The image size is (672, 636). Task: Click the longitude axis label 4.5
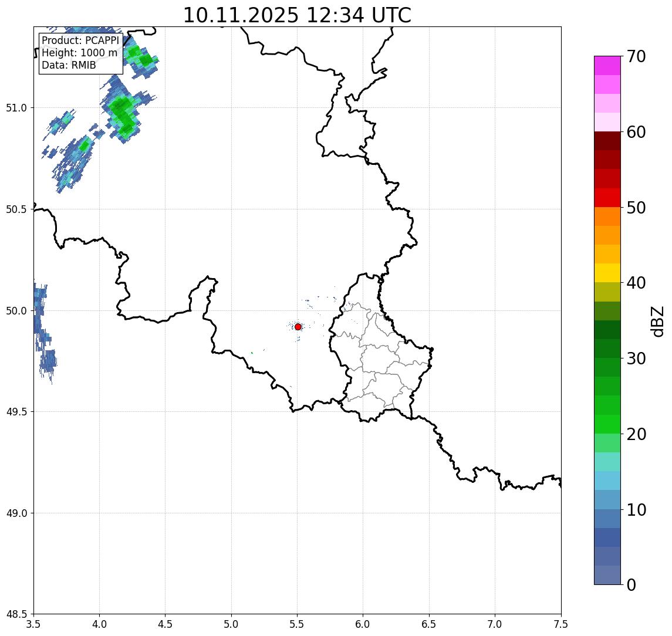pos(166,624)
